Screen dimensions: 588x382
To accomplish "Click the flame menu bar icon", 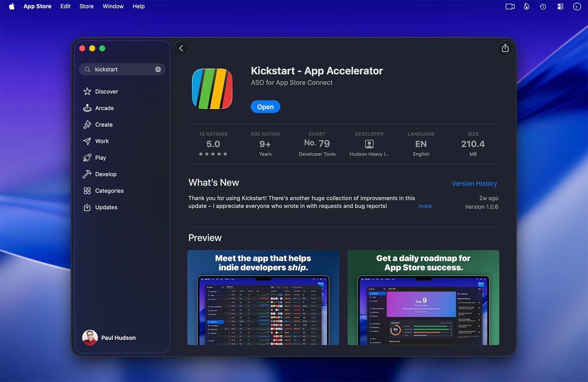I will (526, 6).
